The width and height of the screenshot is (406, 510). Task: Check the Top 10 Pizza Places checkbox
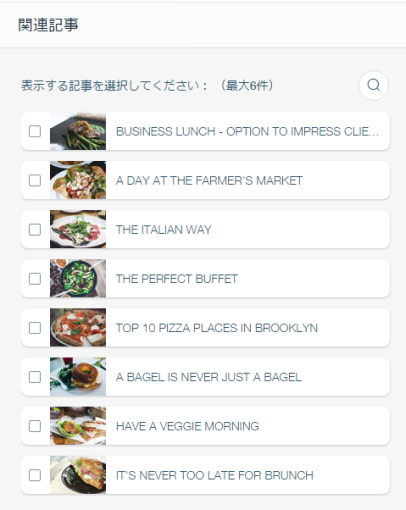pos(35,328)
